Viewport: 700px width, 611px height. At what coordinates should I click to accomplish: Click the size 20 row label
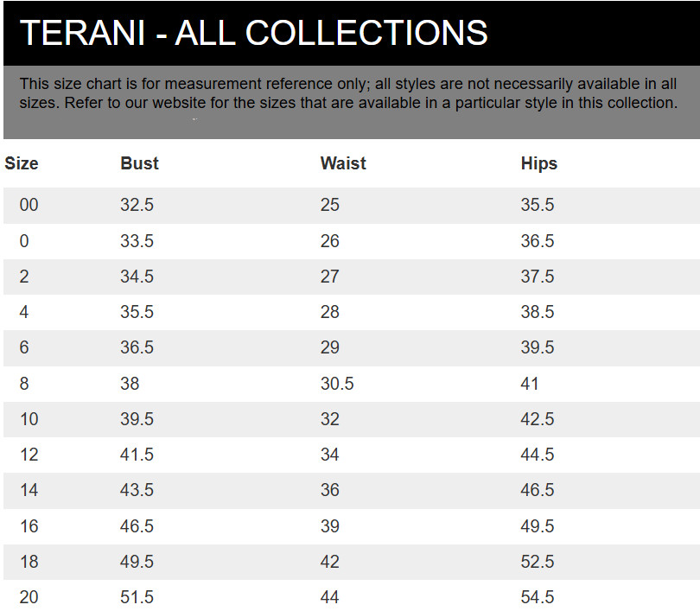(x=29, y=597)
